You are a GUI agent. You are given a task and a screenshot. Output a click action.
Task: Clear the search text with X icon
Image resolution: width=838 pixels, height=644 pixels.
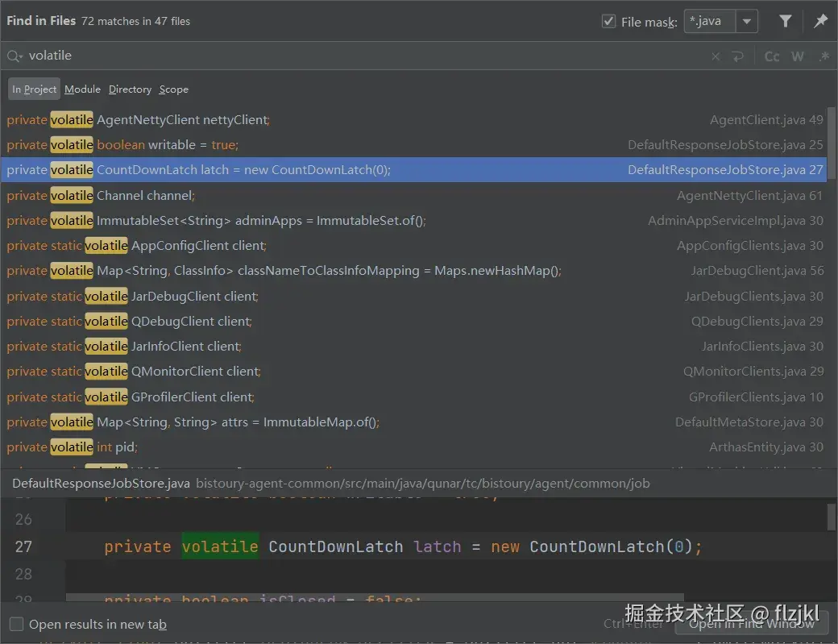pyautogui.click(x=716, y=56)
